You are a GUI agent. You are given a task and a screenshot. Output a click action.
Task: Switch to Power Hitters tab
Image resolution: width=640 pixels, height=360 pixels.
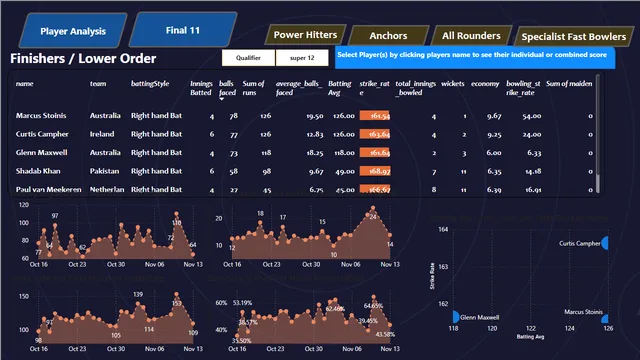[x=305, y=35]
